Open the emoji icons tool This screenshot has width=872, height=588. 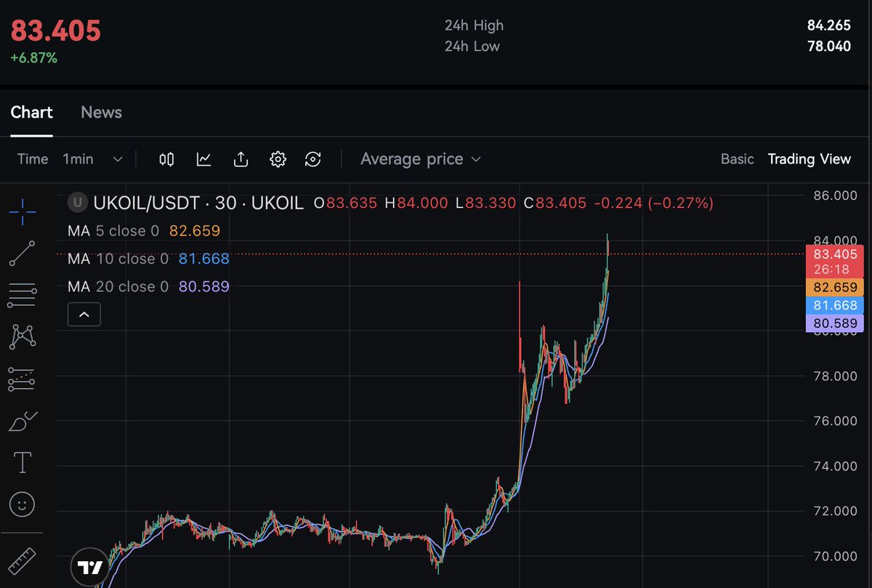(x=23, y=504)
